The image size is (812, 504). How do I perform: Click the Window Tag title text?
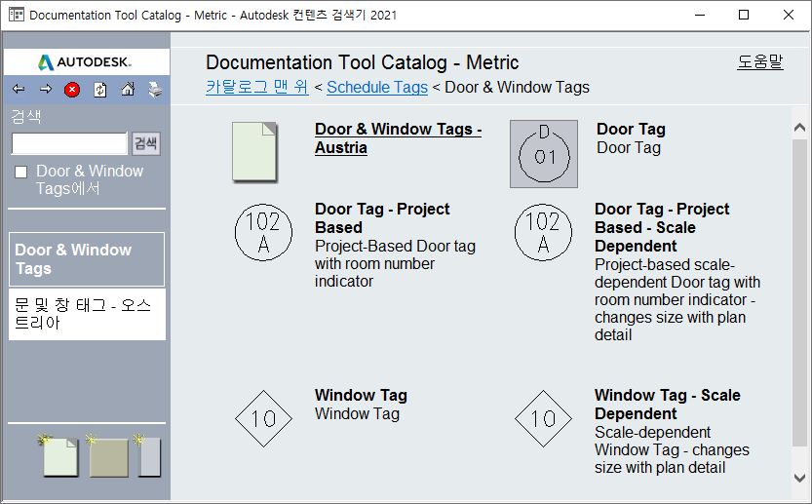click(x=361, y=395)
